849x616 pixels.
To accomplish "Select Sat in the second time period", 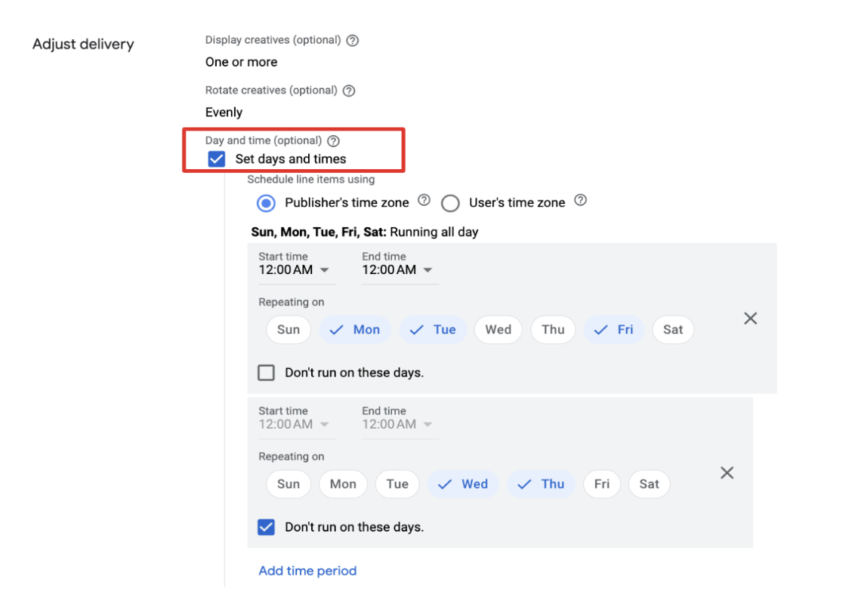I will pos(649,484).
